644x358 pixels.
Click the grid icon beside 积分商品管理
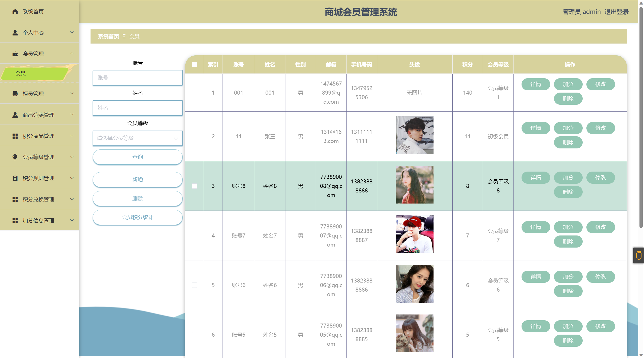pos(15,136)
